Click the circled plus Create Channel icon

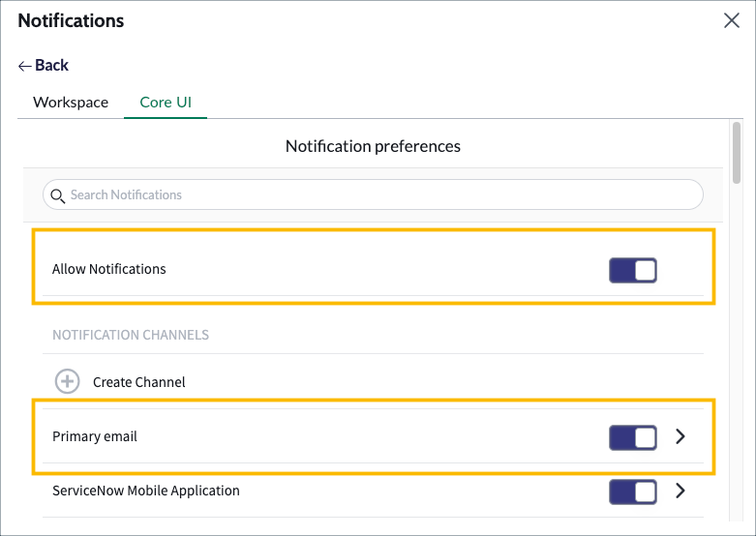pos(67,381)
